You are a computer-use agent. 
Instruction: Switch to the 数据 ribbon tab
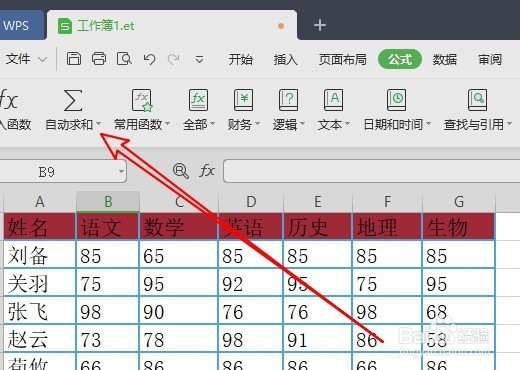click(x=445, y=59)
